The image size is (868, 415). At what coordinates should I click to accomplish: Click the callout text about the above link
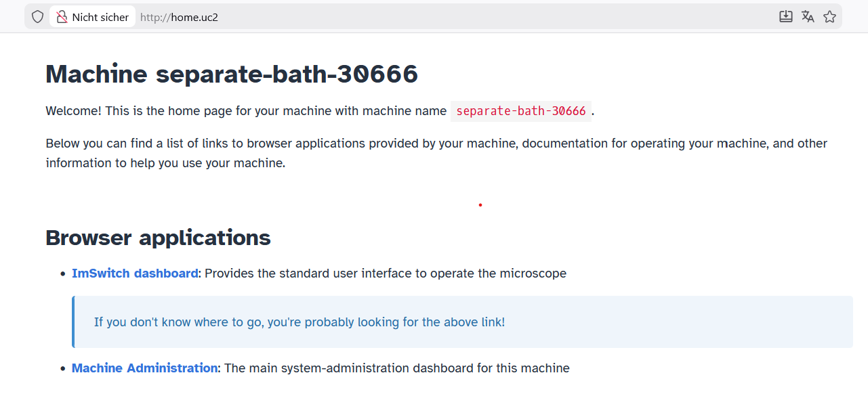[299, 322]
